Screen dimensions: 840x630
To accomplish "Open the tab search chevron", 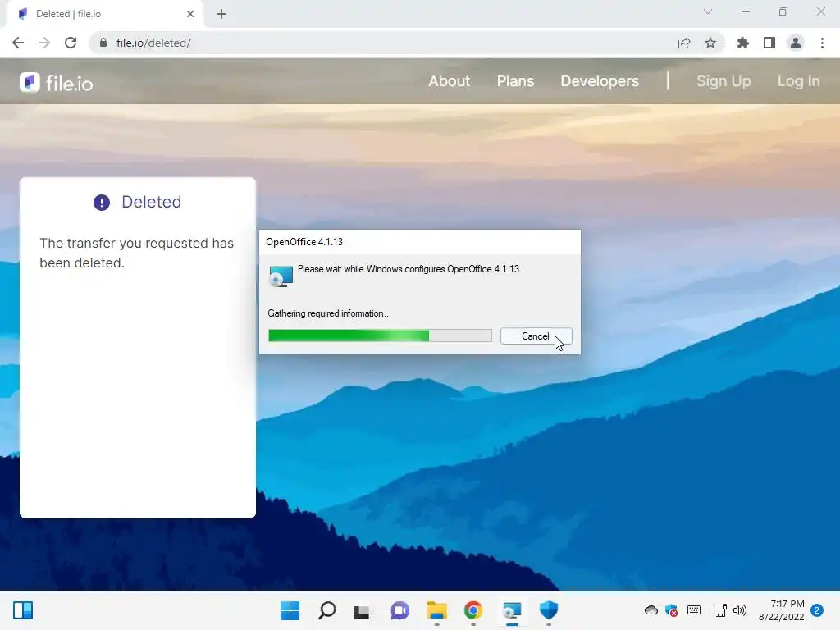I will click(708, 11).
